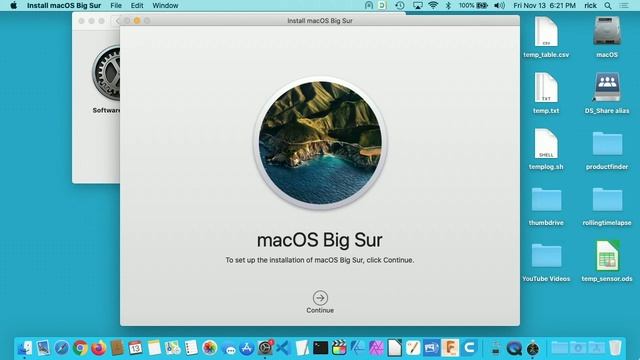
Task: Open the Edit menu
Action: (137, 5)
